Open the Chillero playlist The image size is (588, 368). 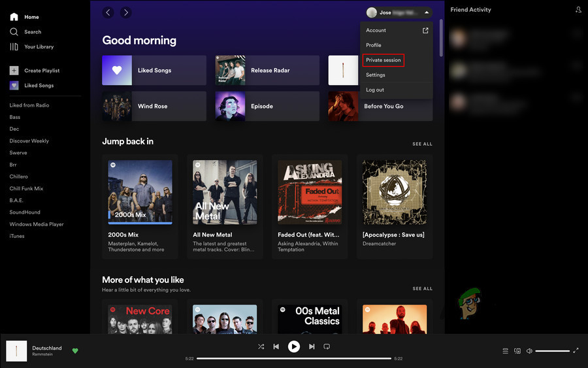tap(19, 176)
